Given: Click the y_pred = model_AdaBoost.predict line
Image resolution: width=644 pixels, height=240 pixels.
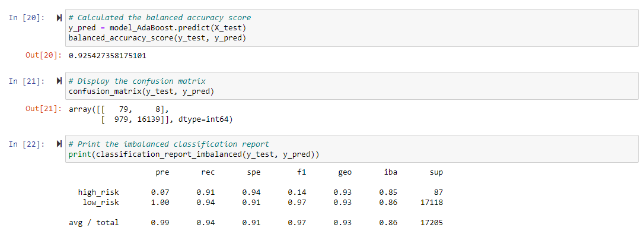Looking at the screenshot, I should pos(158,28).
